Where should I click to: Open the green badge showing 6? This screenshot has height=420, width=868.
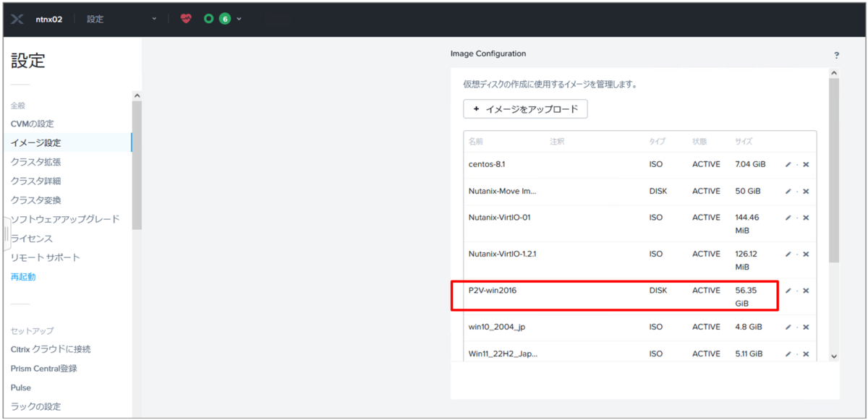point(225,19)
